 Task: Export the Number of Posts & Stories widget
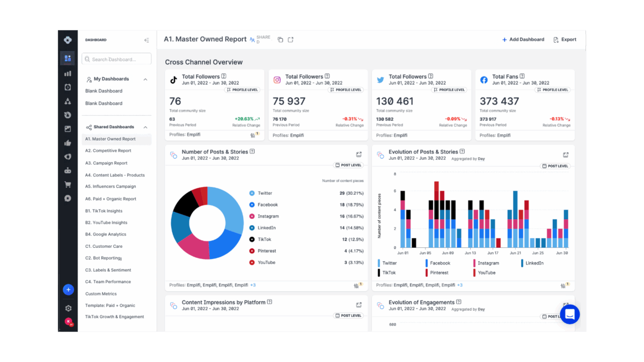click(359, 154)
